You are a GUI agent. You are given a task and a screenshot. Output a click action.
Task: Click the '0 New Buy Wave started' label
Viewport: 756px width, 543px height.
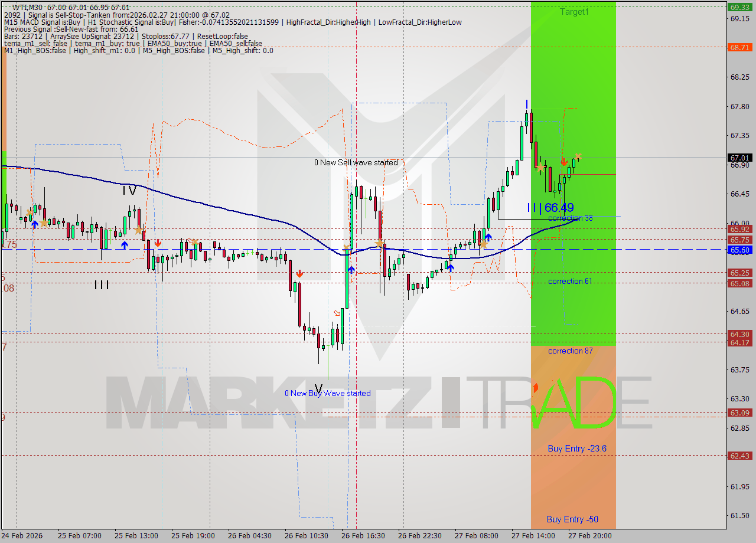point(328,393)
